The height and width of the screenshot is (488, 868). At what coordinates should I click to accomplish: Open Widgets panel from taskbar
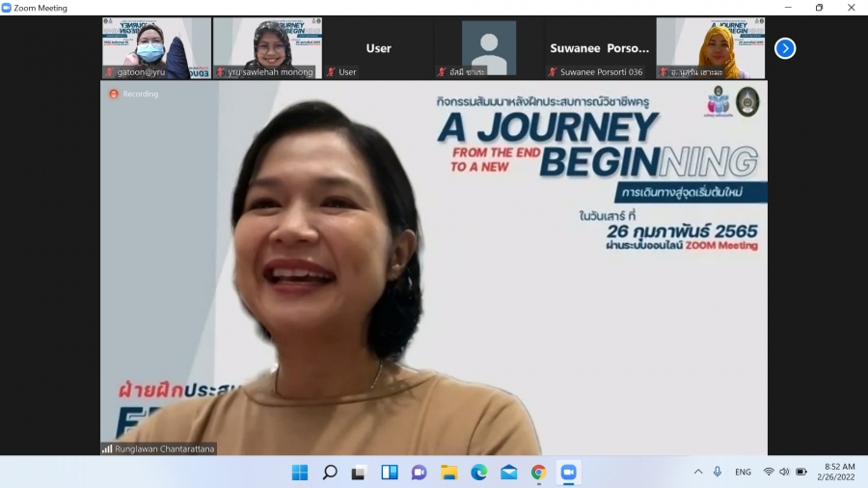[390, 472]
